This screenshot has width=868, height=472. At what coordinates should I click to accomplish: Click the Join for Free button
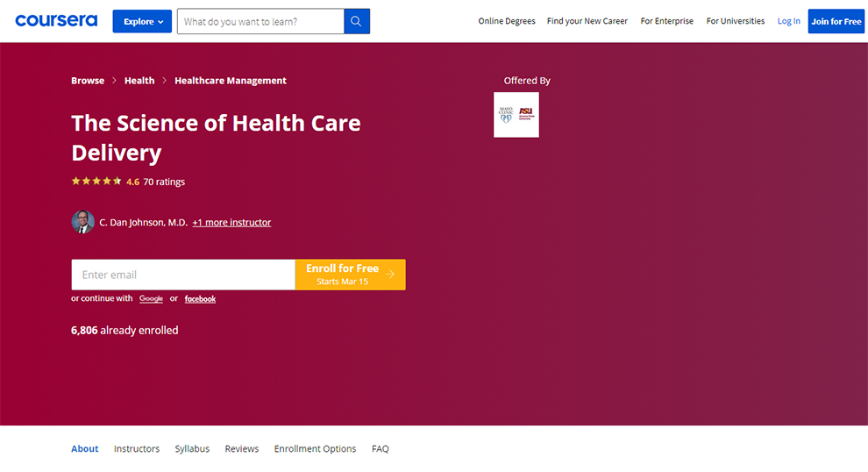coord(836,22)
